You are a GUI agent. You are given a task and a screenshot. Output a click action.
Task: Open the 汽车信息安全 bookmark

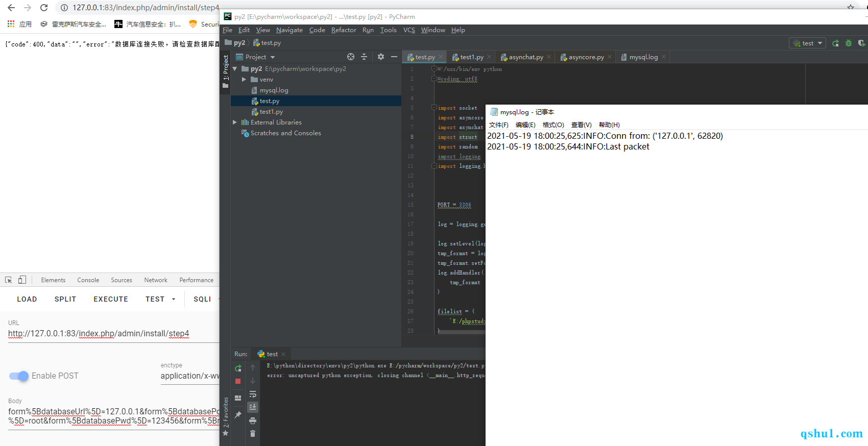click(148, 24)
